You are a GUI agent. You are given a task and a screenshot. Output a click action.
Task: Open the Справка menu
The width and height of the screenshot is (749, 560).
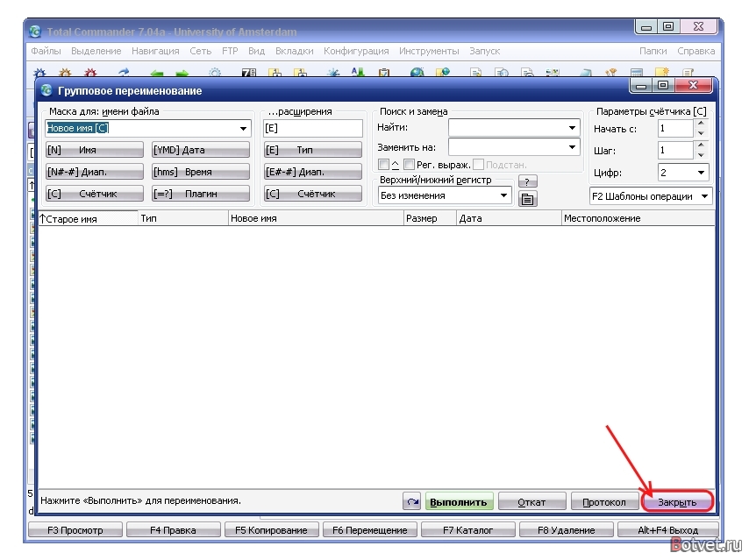pyautogui.click(x=696, y=51)
